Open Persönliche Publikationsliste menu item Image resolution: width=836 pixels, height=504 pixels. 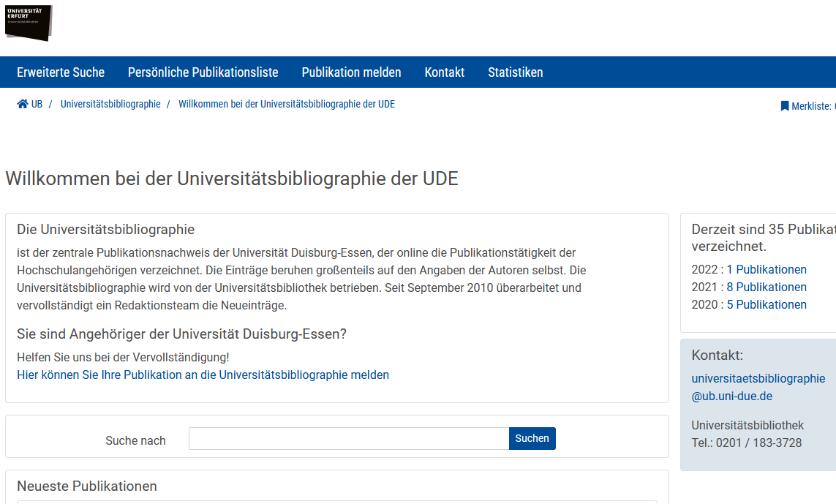point(203,72)
